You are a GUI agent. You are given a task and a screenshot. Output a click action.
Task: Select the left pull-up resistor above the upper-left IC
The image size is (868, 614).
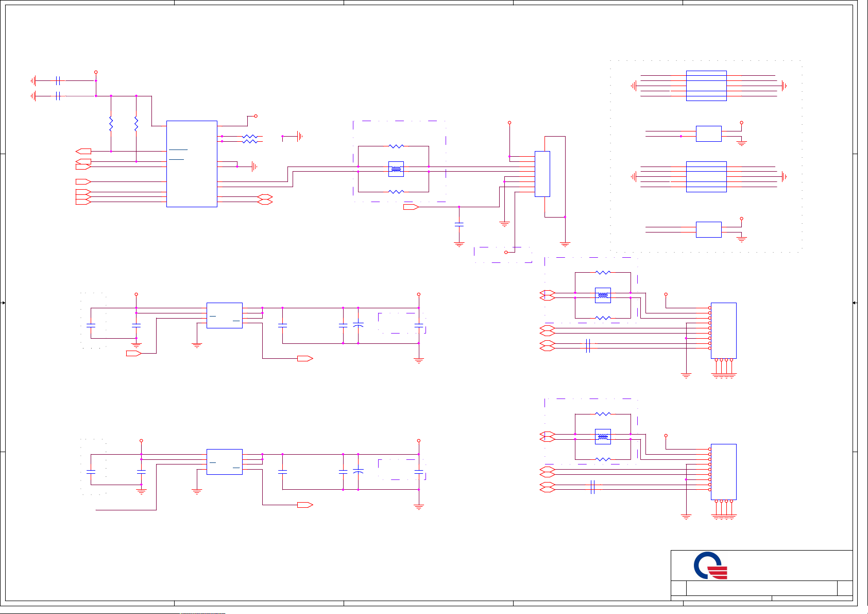pos(111,124)
